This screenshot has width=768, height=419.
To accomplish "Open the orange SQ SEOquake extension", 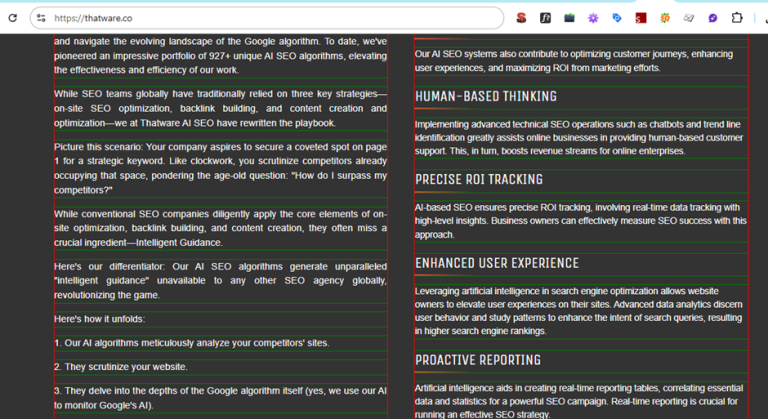I will tap(665, 18).
